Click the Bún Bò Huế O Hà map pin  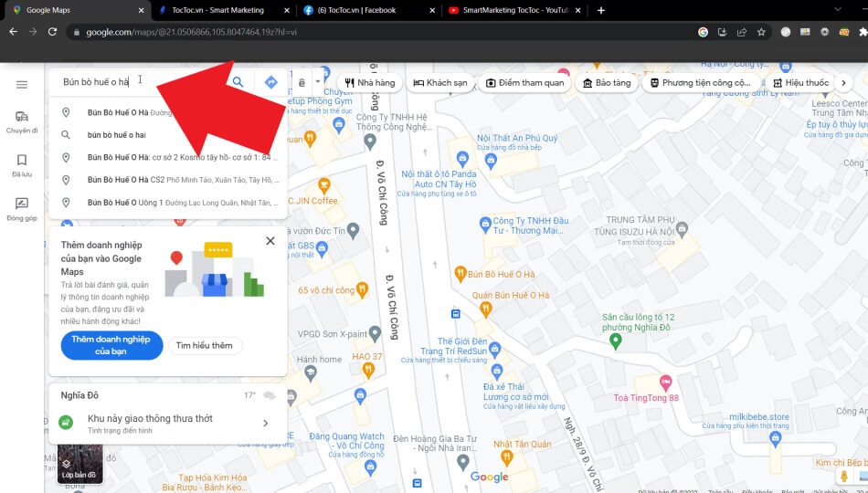click(460, 273)
